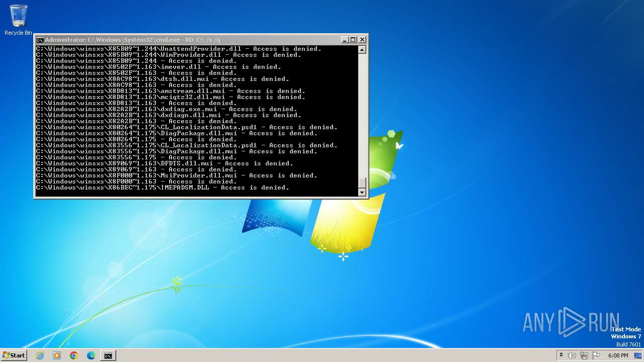Click the line containing mciqtz32.dll.mui
644x362 pixels.
171,97
